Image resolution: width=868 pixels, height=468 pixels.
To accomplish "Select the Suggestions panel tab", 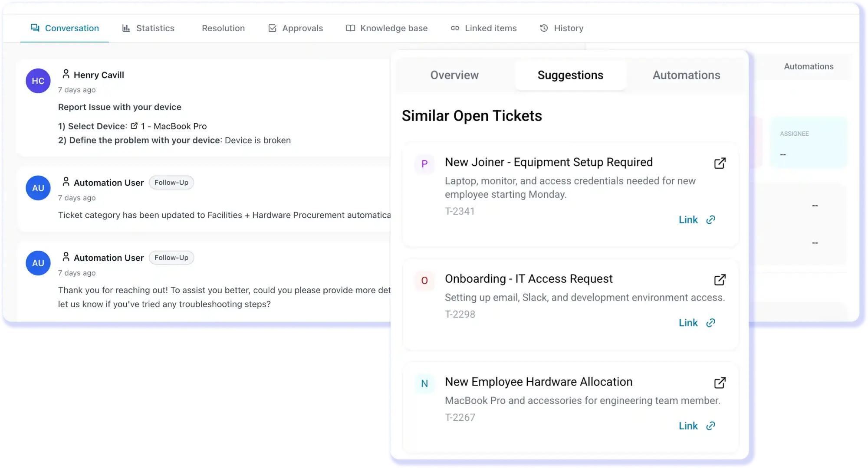I will tap(570, 75).
